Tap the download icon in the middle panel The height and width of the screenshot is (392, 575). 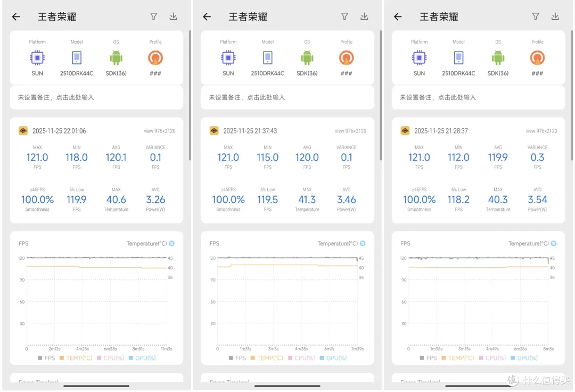(364, 17)
